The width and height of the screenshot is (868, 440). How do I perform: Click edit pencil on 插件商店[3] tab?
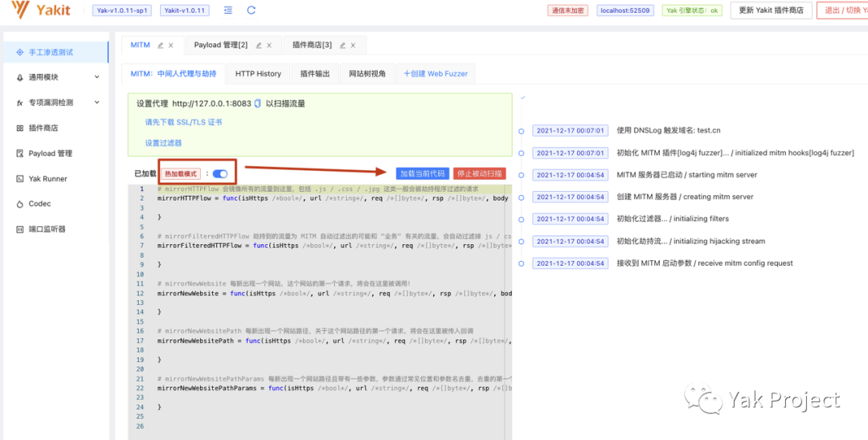coord(342,45)
